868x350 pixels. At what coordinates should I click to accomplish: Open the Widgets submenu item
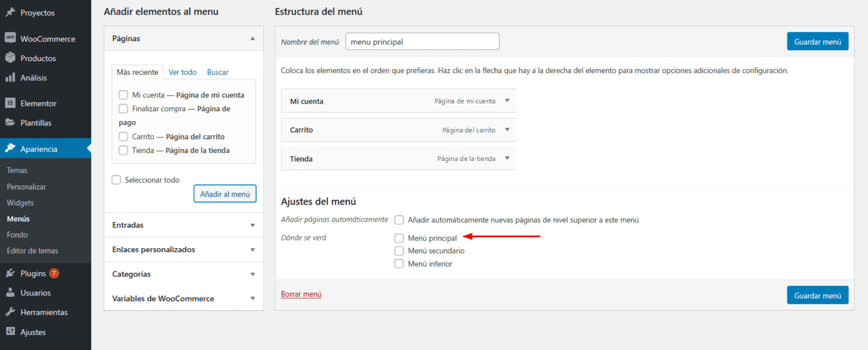pos(21,203)
